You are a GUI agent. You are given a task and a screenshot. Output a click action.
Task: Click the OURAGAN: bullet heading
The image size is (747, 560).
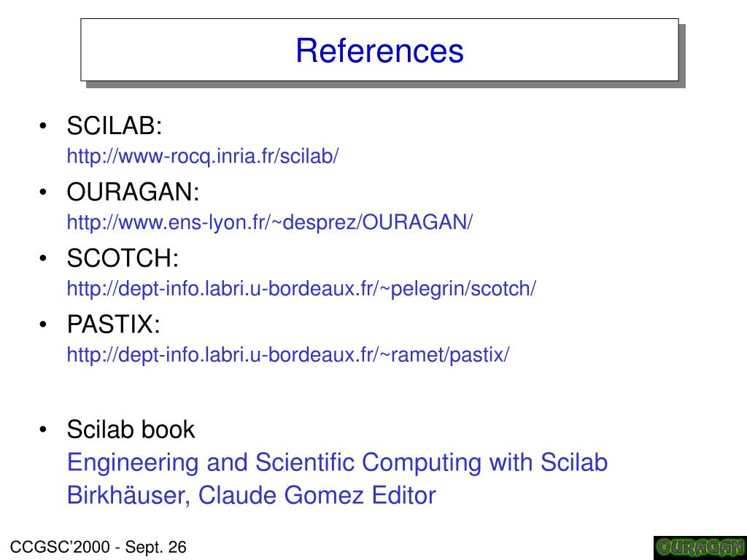(133, 192)
